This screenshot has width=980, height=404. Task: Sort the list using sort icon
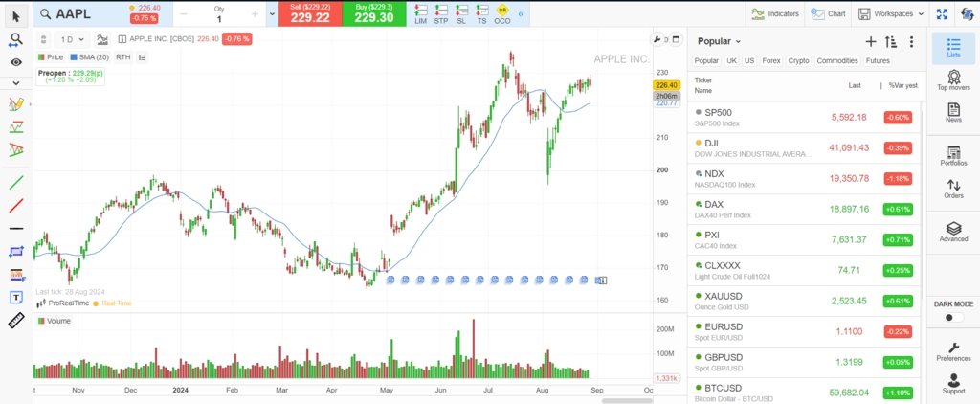coord(891,42)
